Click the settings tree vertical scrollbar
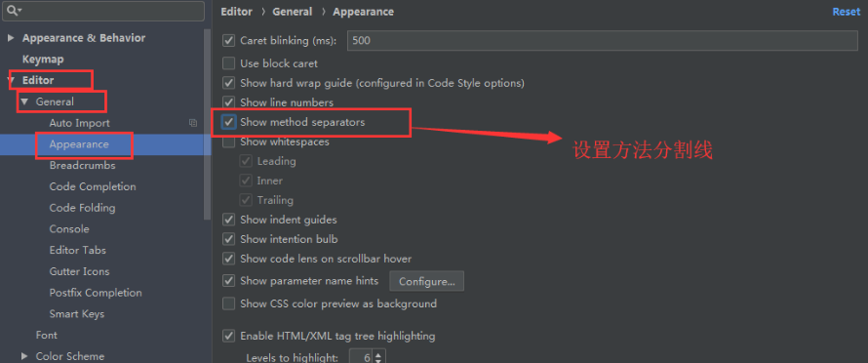The width and height of the screenshot is (868, 363). (207, 125)
